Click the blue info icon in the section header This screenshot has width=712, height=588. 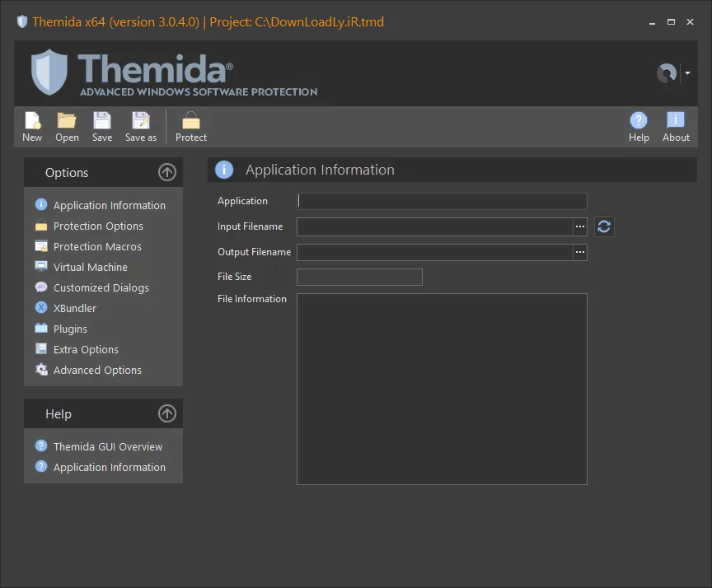[224, 170]
